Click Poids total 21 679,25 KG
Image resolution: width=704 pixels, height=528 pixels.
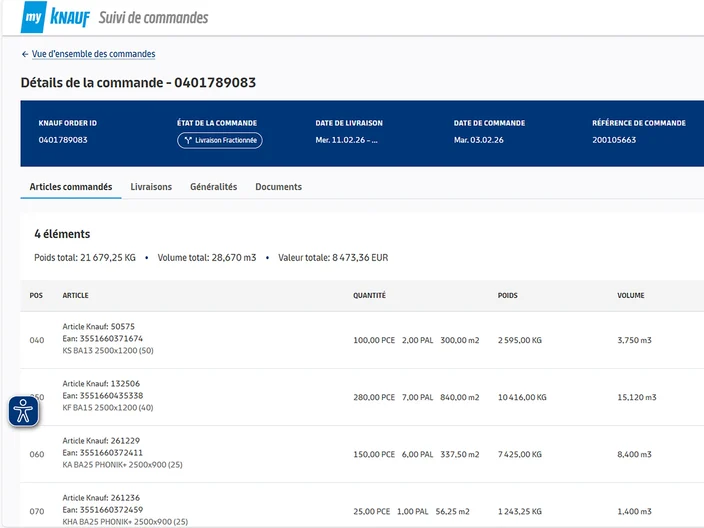tap(85, 258)
